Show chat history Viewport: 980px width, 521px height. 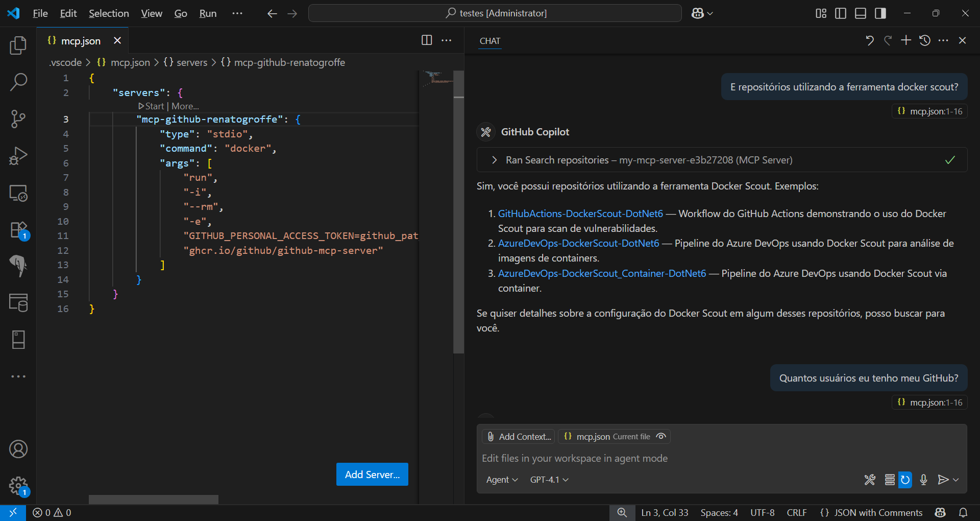[x=925, y=40]
